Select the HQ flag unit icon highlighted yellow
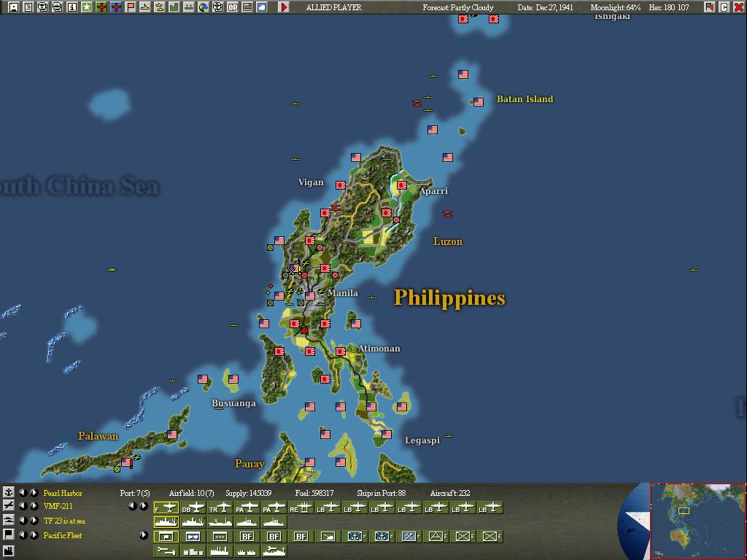Screen dimensions: 747x560 pos(166,537)
